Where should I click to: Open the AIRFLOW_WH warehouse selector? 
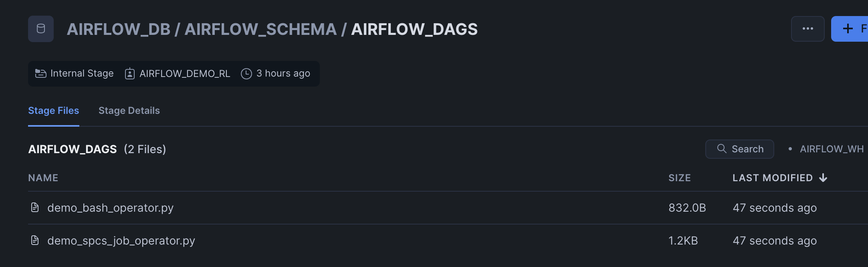(x=832, y=149)
